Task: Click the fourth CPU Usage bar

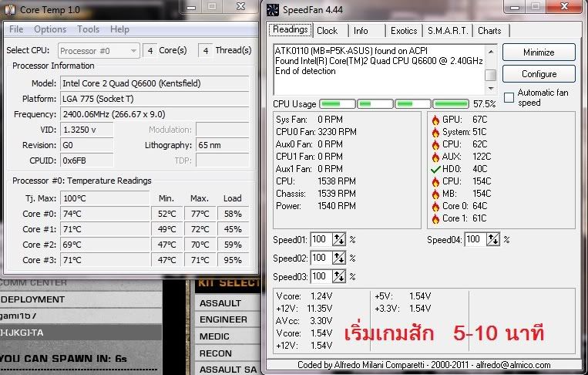Action: 451,104
